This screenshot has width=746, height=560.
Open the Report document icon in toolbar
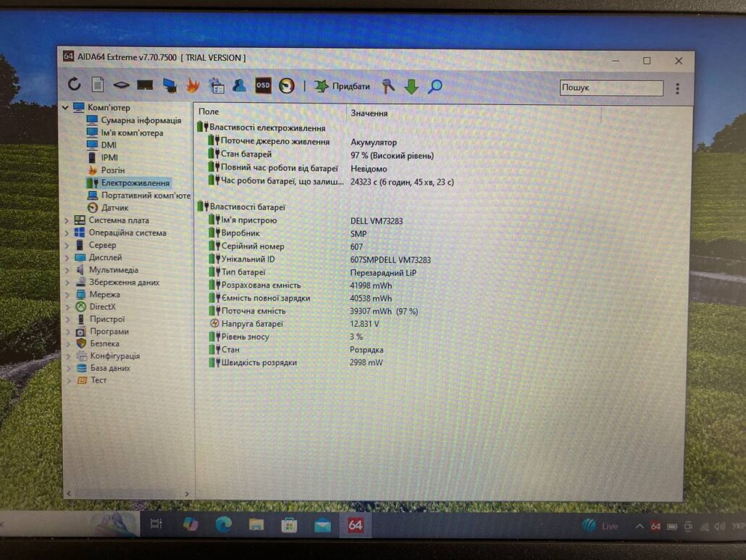pyautogui.click(x=98, y=85)
